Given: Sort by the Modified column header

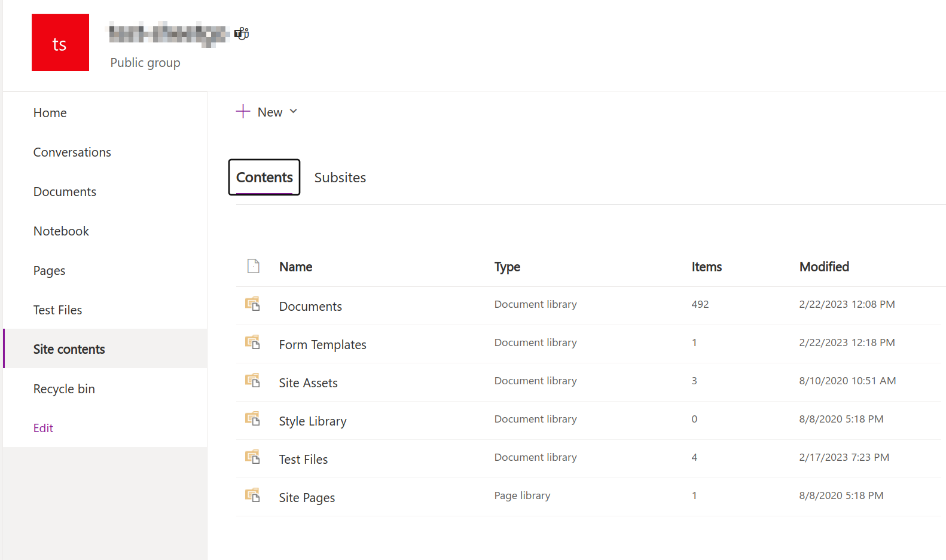Looking at the screenshot, I should point(824,267).
